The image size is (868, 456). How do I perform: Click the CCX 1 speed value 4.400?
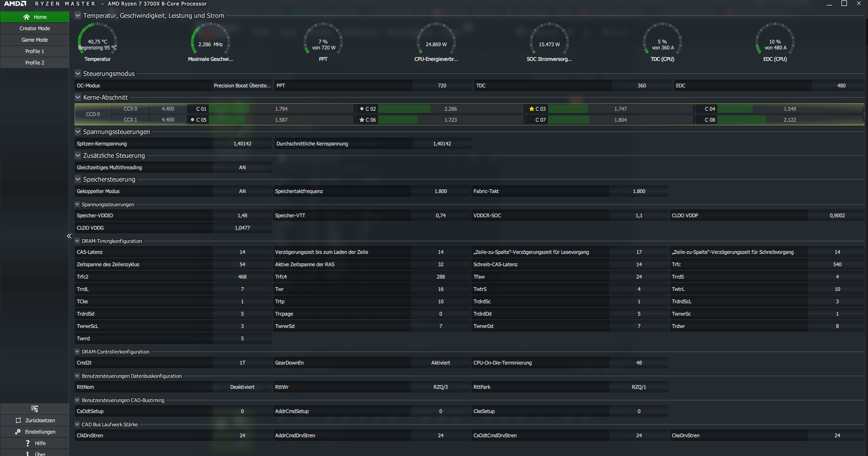168,120
